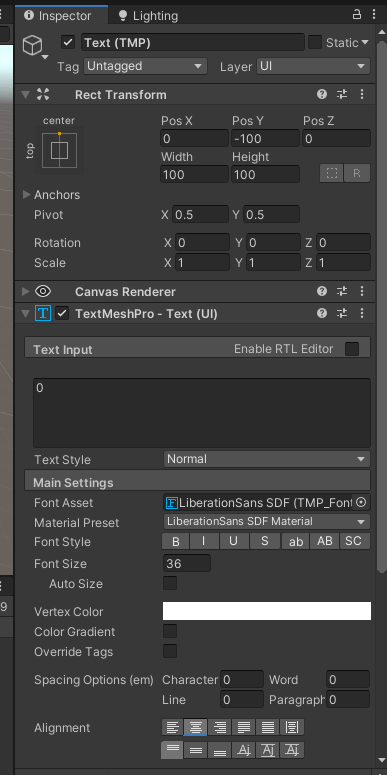Expand the Anchors section

click(27, 195)
